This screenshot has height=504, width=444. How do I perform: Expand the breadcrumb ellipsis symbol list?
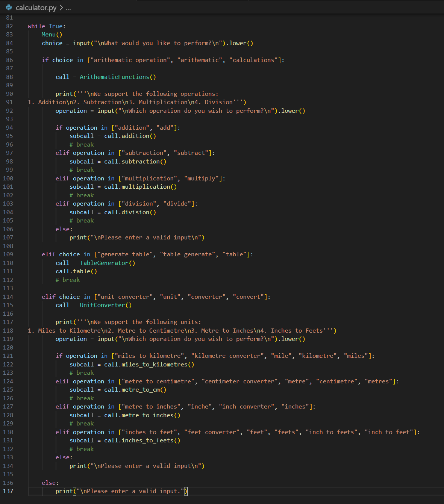coord(68,8)
